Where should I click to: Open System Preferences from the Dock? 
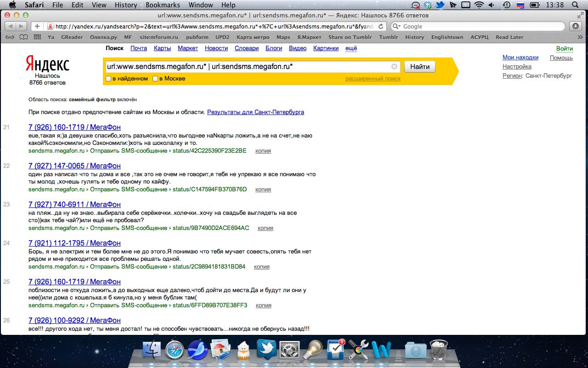(x=289, y=351)
